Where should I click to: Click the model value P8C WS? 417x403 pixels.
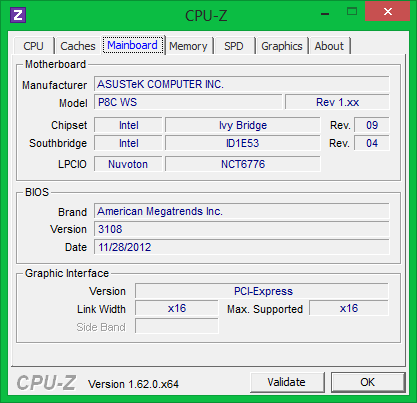(x=188, y=102)
